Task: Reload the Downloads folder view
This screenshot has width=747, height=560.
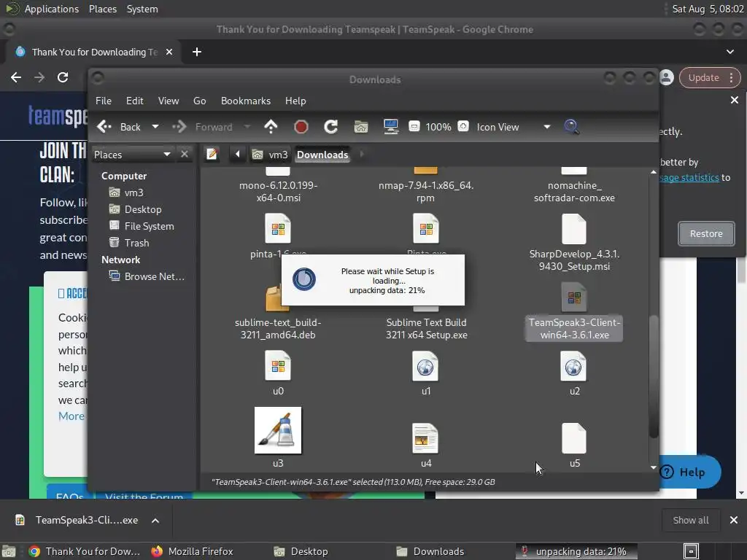Action: [330, 127]
